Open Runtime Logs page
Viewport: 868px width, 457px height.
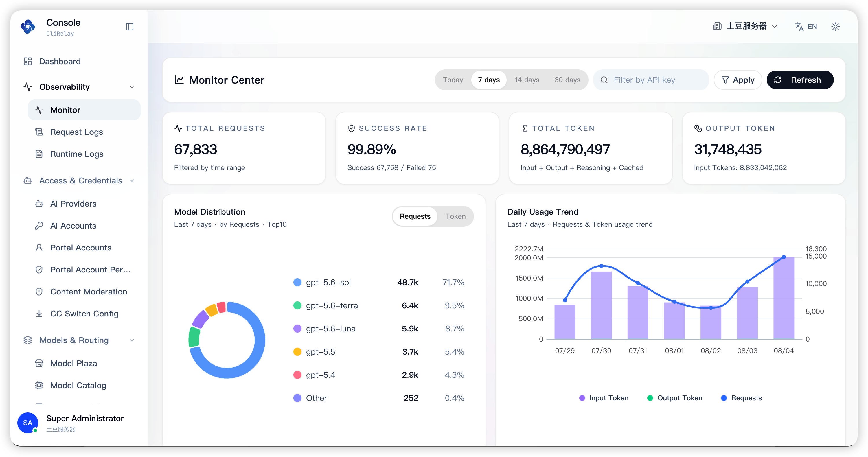84,154
